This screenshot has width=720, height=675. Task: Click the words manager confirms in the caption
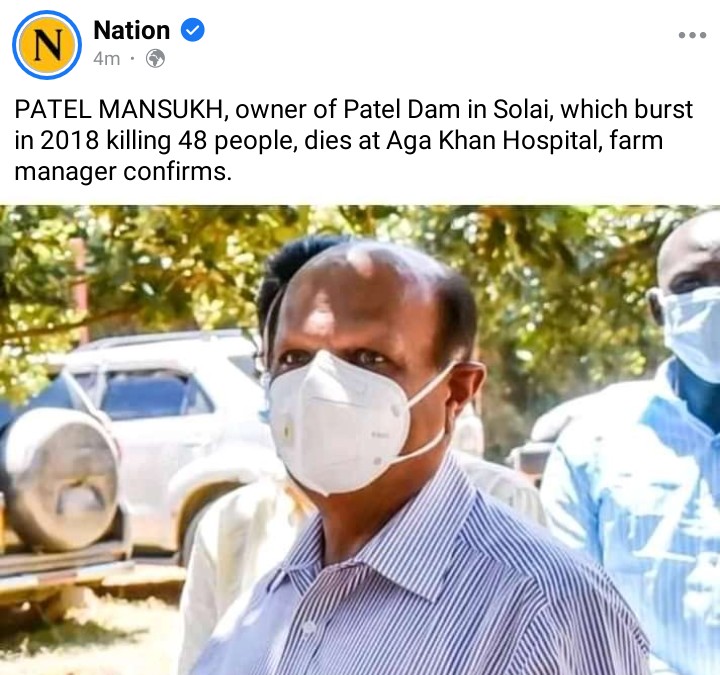click(x=121, y=172)
